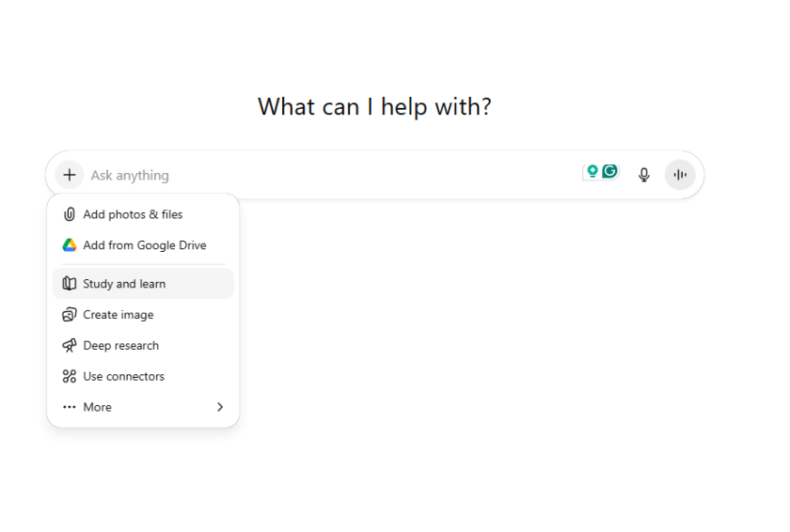This screenshot has width=790, height=532.
Task: Click the Google Drive logo icon
Action: coord(69,245)
